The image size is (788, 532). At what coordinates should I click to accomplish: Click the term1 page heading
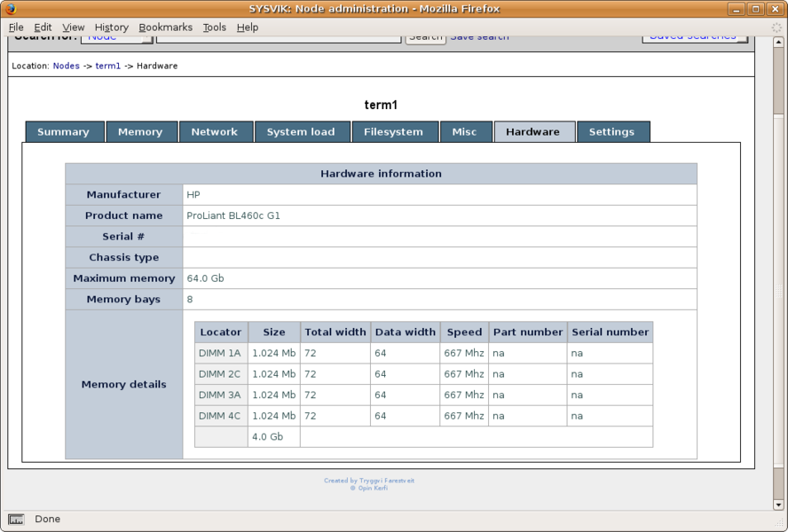coord(381,105)
